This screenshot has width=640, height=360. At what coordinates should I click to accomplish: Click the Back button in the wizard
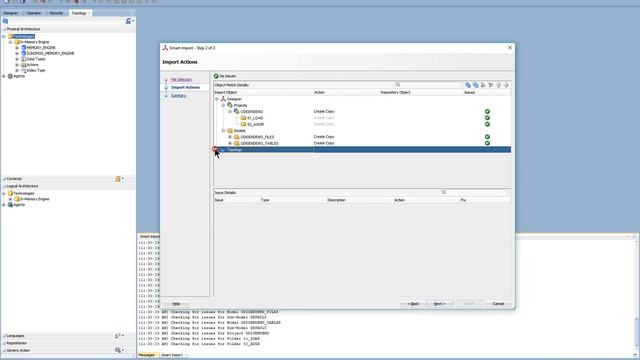pyautogui.click(x=413, y=304)
